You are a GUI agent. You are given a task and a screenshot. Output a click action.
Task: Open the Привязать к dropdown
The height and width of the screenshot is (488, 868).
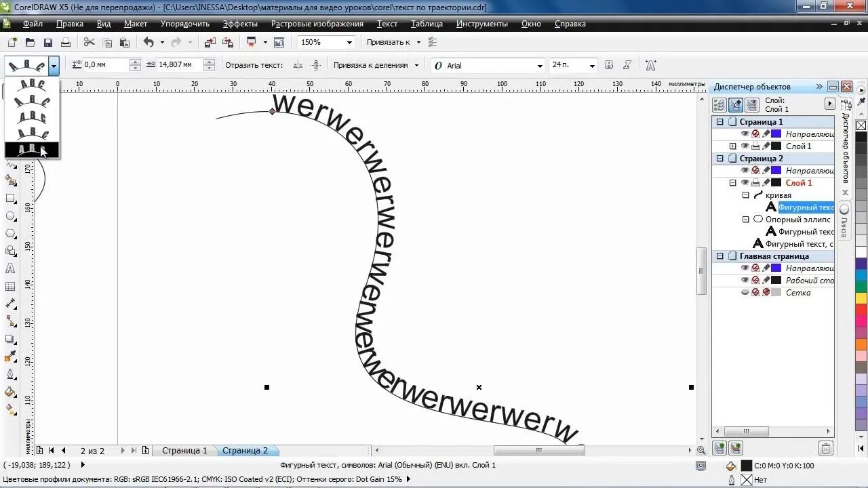click(x=418, y=42)
